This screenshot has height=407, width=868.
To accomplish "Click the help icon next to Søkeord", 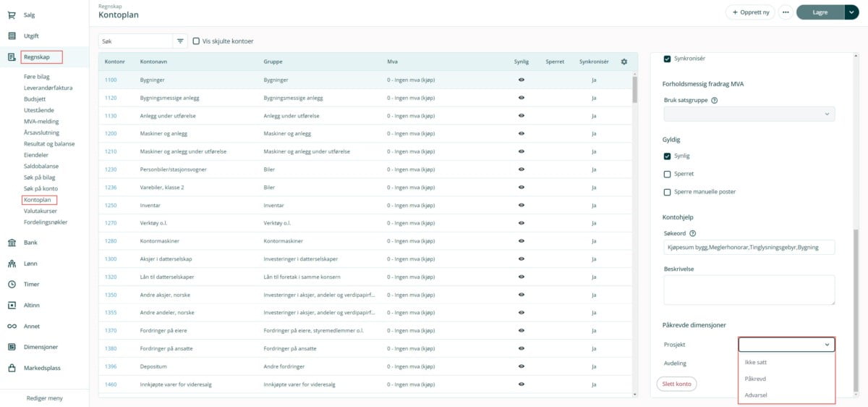I will point(693,233).
